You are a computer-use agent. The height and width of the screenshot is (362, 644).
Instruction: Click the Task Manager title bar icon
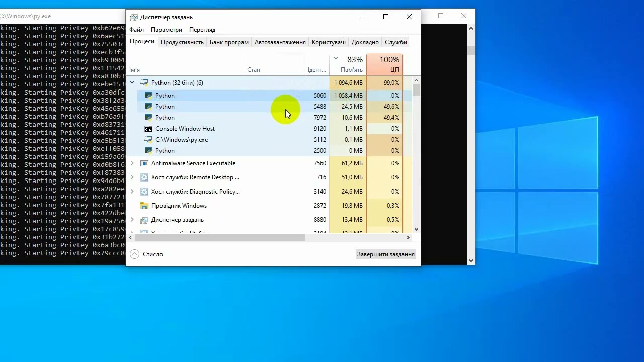pyautogui.click(x=133, y=17)
